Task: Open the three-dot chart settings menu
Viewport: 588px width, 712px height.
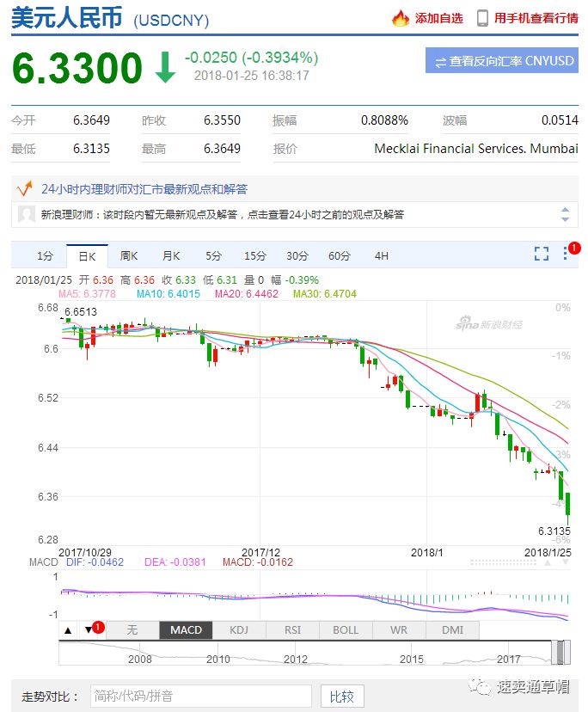Action: pyautogui.click(x=566, y=254)
